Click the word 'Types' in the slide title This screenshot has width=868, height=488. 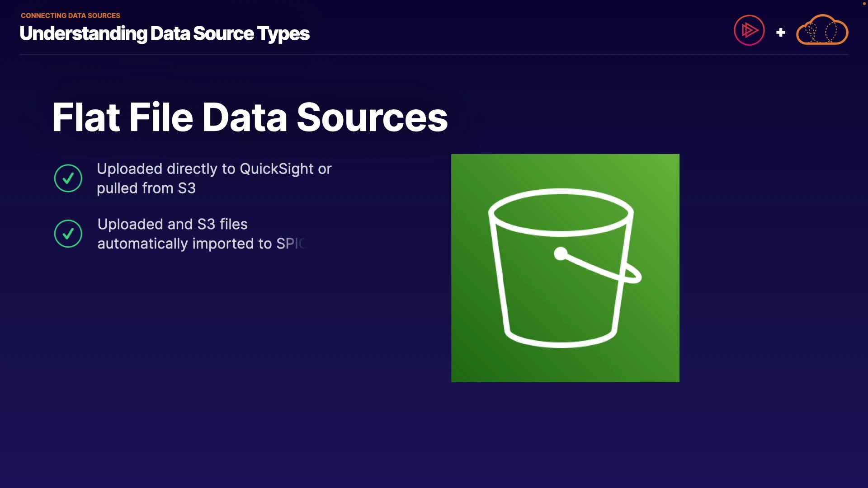283,34
